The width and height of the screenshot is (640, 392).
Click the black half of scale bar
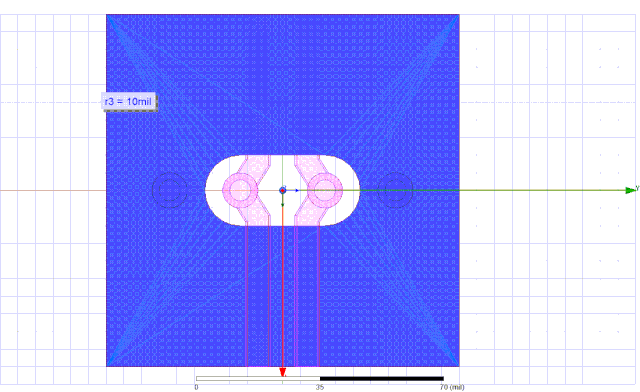(x=382, y=379)
